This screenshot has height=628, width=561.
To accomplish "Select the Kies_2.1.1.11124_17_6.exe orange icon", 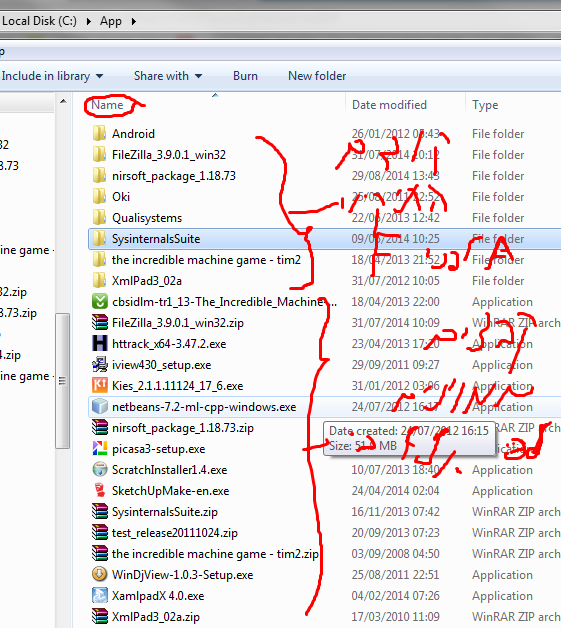I will 100,385.
